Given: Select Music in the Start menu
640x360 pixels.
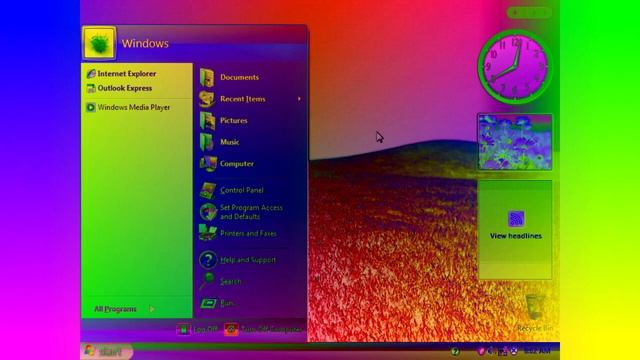Looking at the screenshot, I should [229, 142].
